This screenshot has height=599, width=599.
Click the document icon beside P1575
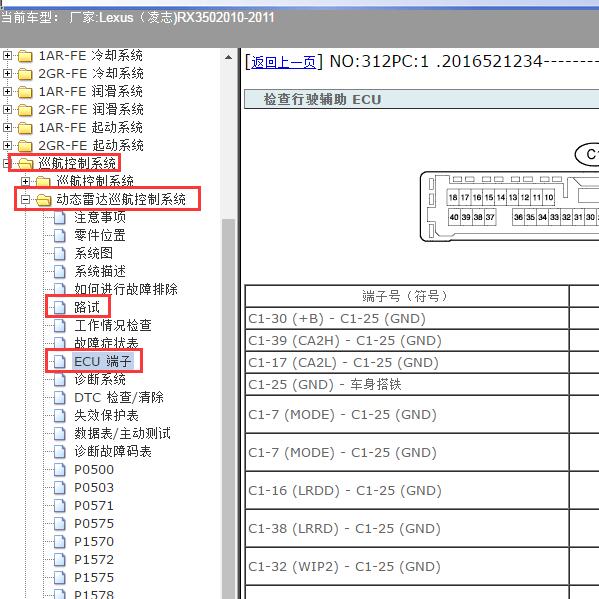click(60, 577)
